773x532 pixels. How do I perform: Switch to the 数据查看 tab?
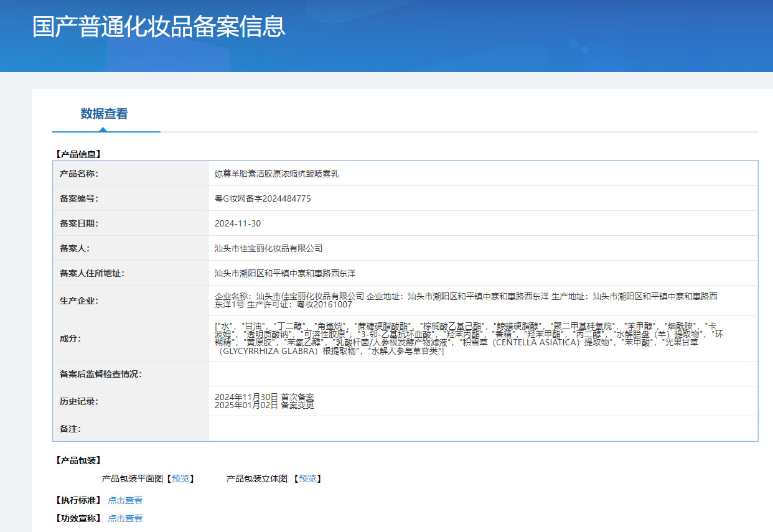click(104, 114)
